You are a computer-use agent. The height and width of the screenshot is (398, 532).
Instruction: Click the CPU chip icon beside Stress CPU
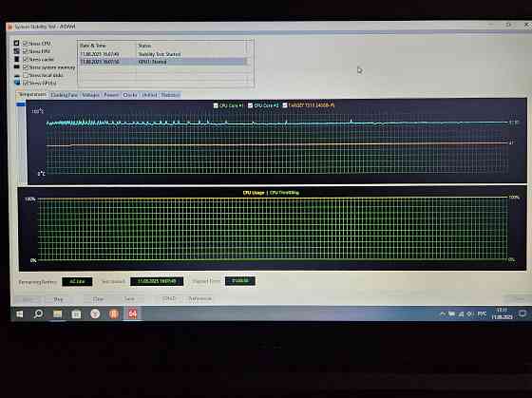pos(16,43)
